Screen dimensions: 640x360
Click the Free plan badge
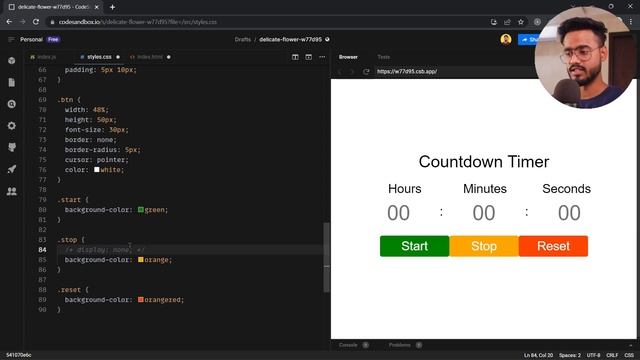(x=53, y=40)
